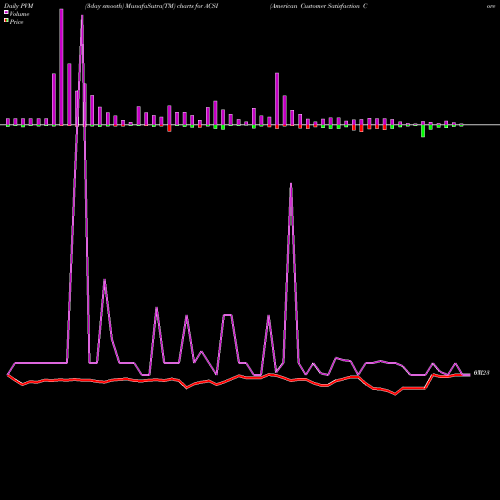This screenshot has width=500, height=500.
Task: Click 'American Customer Satisfaction' company name text
Action: (x=315, y=6)
